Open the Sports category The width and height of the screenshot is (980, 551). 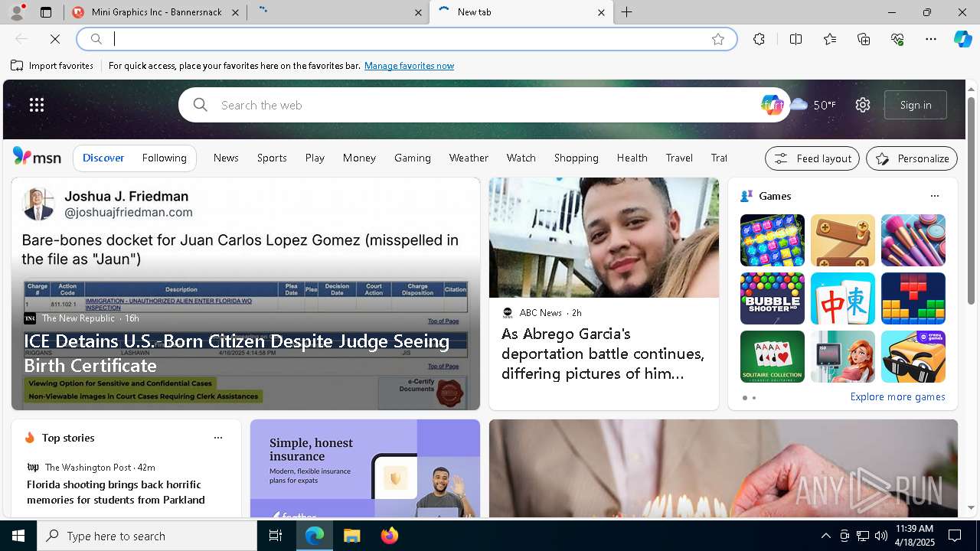click(x=272, y=158)
